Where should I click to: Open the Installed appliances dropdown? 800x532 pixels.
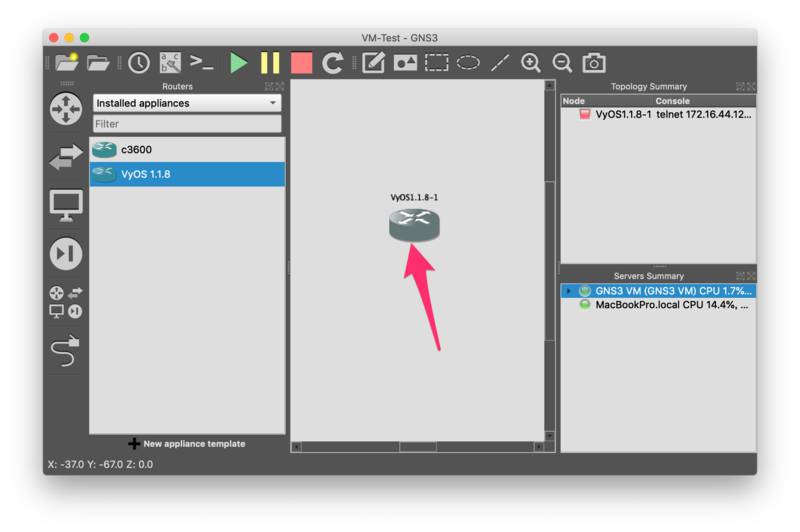coord(187,103)
